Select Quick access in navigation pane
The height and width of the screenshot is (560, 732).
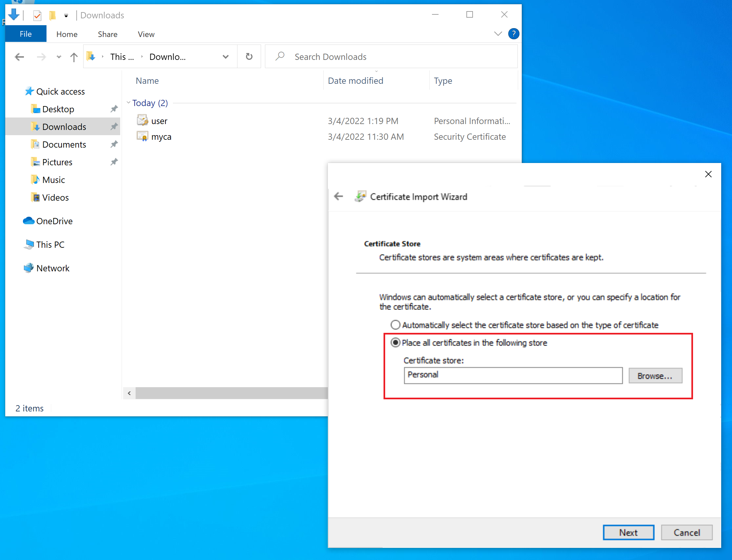(x=60, y=92)
